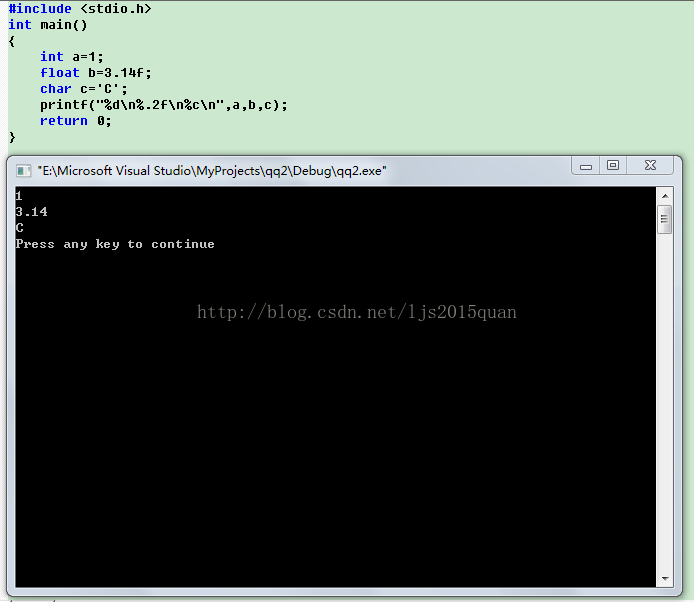The width and height of the screenshot is (694, 602).
Task: Click the closing brace of main
Action: pyautogui.click(x=12, y=137)
